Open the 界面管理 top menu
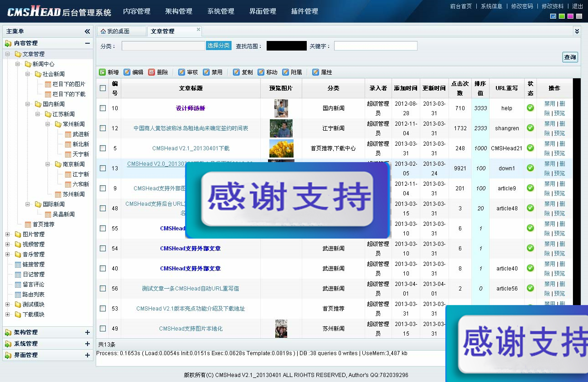The height and width of the screenshot is (382, 588). pyautogui.click(x=263, y=11)
